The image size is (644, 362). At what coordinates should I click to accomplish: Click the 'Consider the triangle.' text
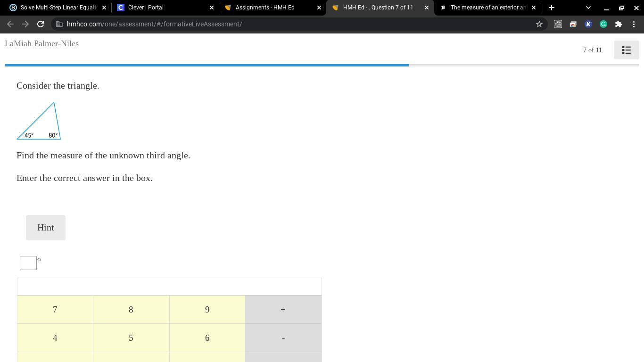pos(58,86)
